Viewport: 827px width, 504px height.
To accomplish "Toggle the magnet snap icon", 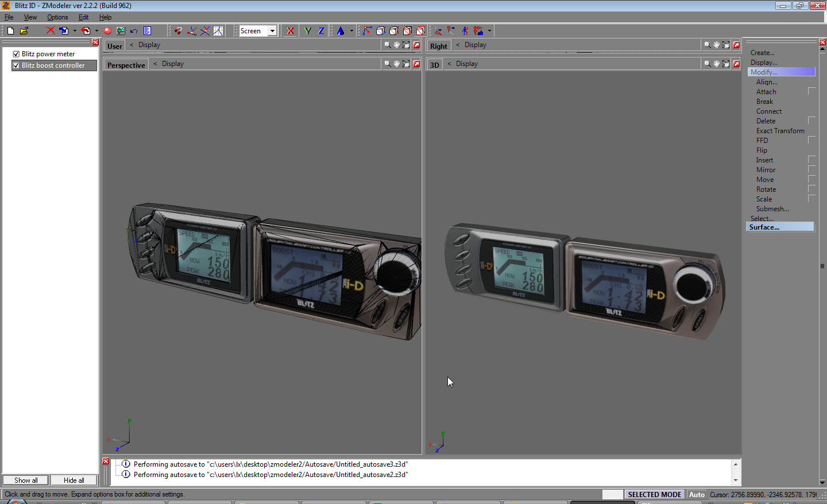I will 178,30.
